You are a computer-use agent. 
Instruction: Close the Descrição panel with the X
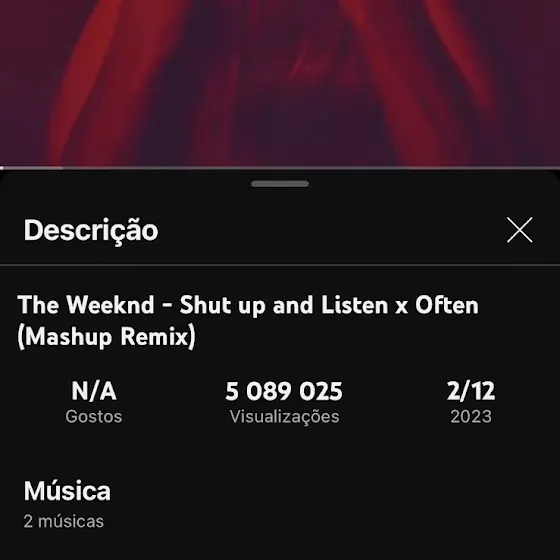click(520, 230)
